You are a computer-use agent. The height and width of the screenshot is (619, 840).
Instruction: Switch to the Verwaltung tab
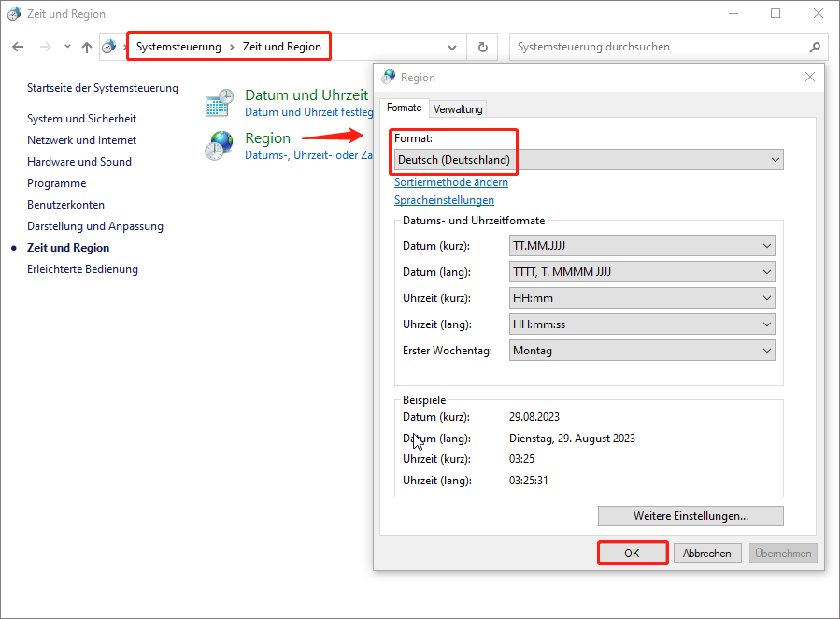pyautogui.click(x=458, y=109)
